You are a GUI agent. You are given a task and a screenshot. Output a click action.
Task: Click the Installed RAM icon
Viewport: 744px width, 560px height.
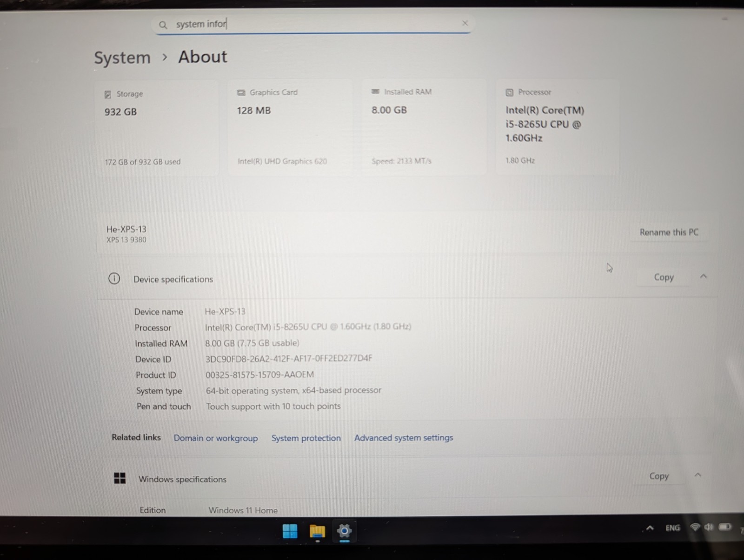(375, 92)
